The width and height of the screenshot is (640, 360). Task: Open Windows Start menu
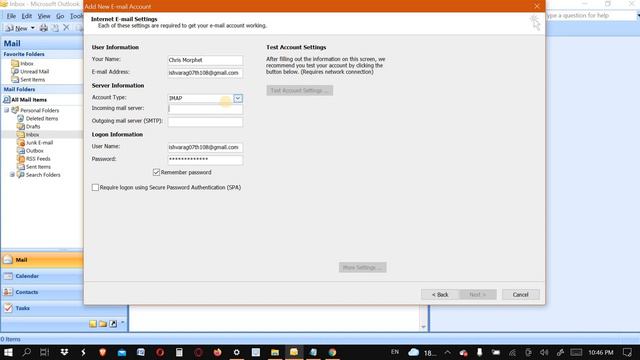8,352
